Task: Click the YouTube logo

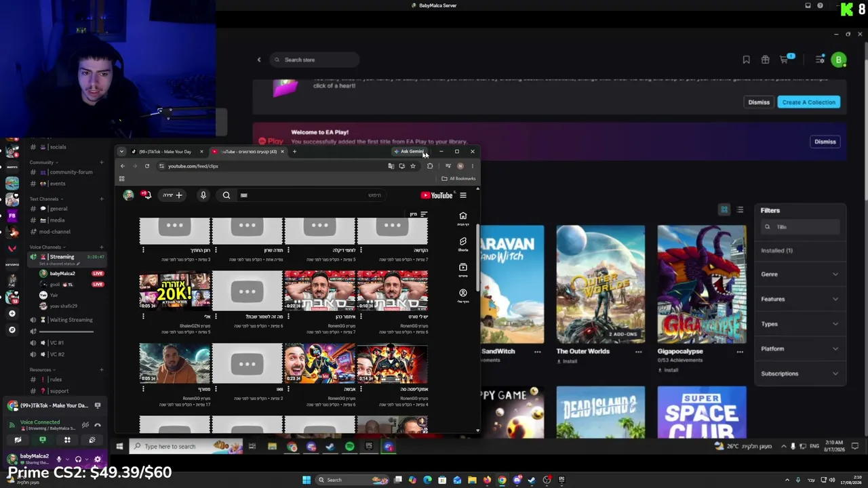Action: (x=437, y=195)
